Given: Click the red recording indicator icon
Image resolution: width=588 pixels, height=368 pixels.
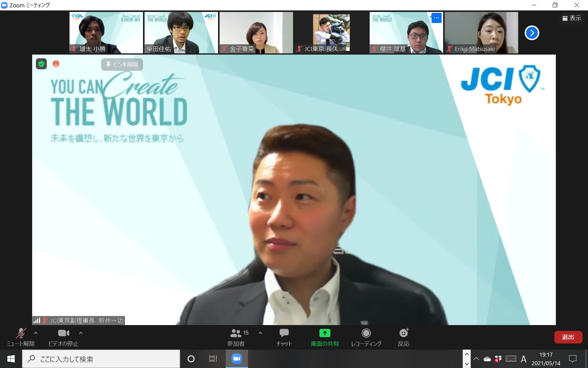Looking at the screenshot, I should 56,64.
